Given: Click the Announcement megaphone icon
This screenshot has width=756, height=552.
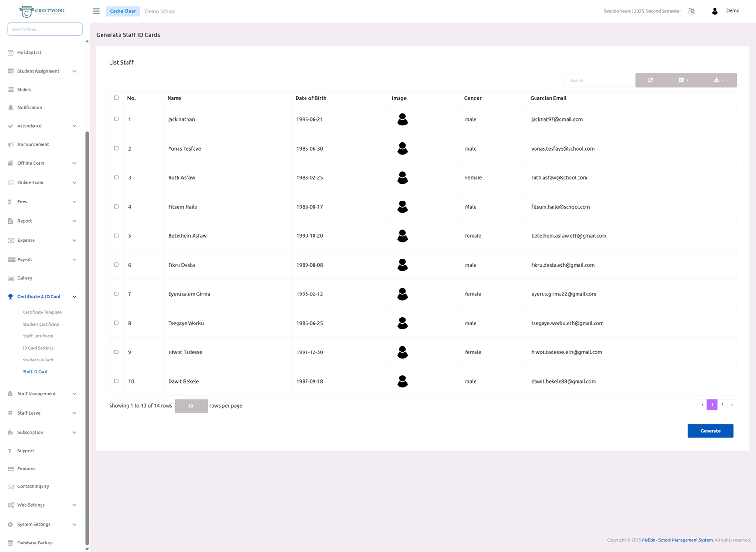Looking at the screenshot, I should coord(11,145).
